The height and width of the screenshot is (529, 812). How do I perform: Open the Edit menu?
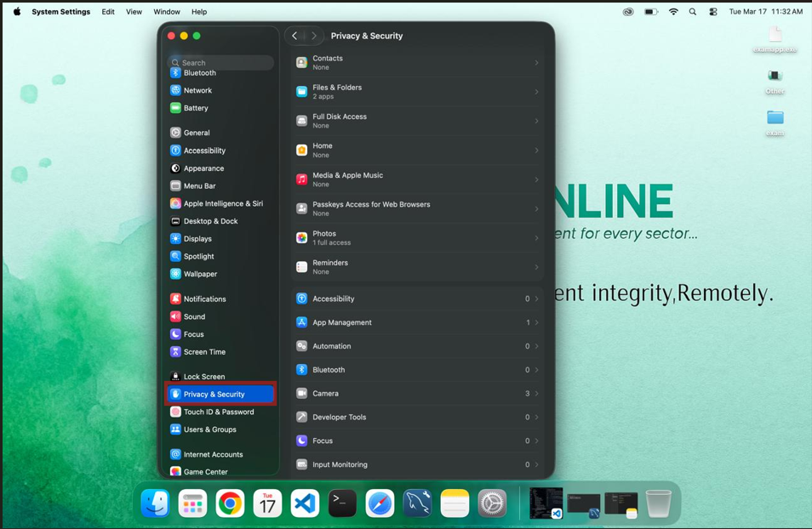[108, 12]
